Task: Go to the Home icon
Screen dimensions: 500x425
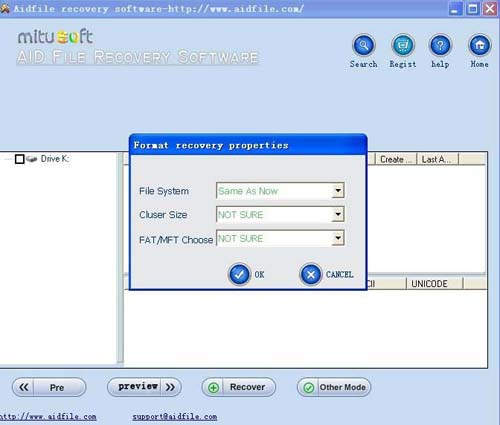Action: 480,45
